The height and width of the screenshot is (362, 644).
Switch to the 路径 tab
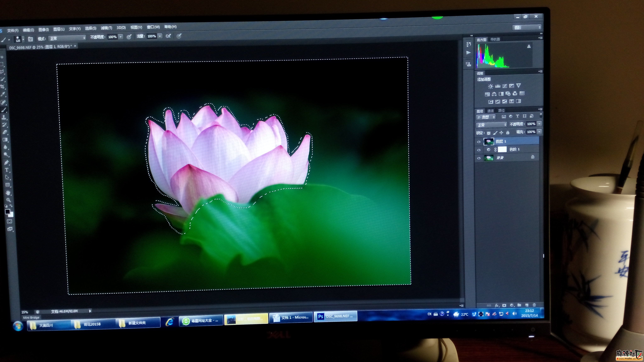(x=502, y=110)
